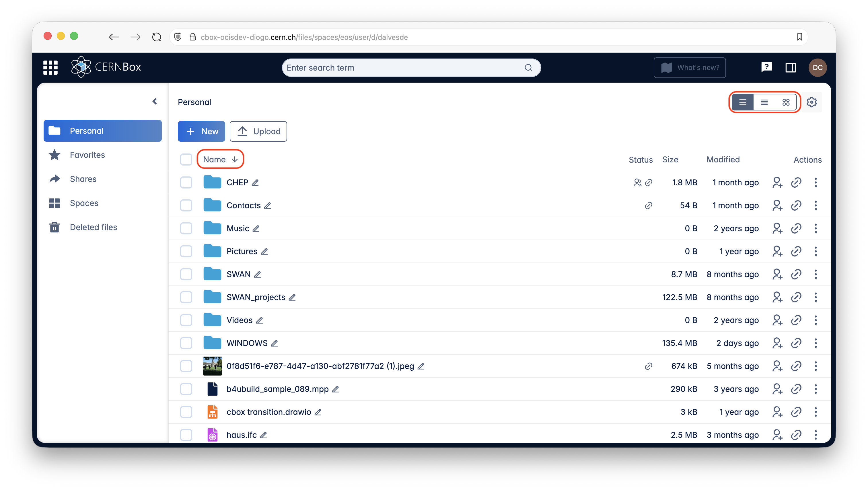This screenshot has width=868, height=490.
Task: Open three-dot actions menu for WINDOWS
Action: 816,343
